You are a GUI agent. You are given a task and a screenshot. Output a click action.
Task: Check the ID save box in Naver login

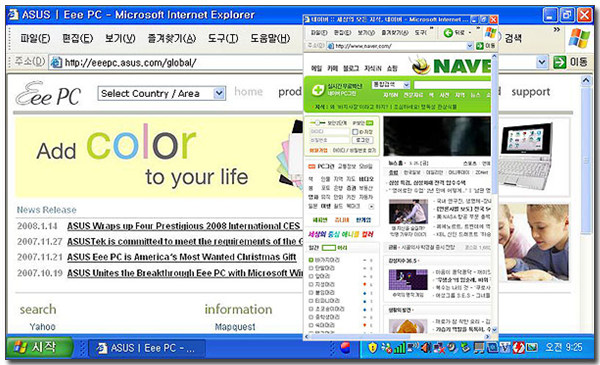(355, 132)
